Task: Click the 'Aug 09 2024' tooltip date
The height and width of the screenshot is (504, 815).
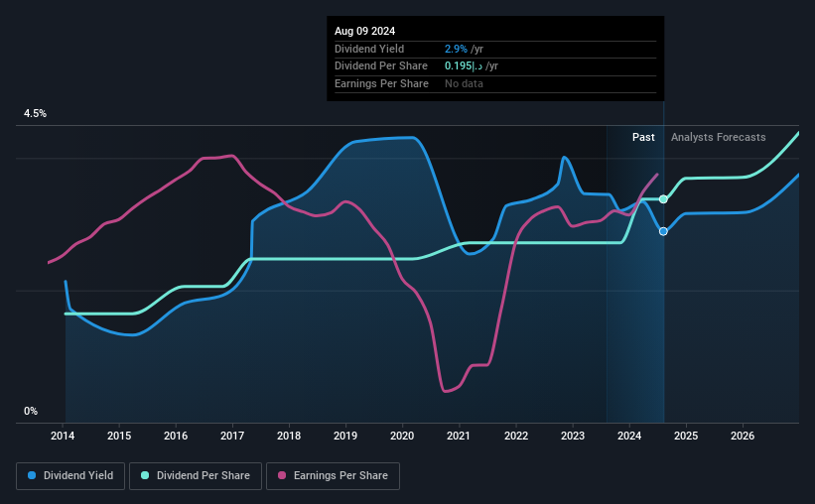Action: (x=365, y=31)
